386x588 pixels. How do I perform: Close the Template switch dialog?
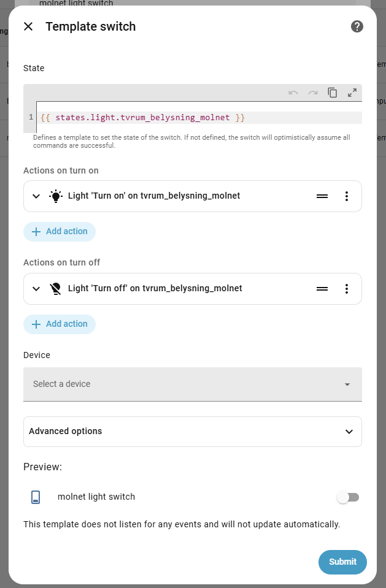point(28,26)
